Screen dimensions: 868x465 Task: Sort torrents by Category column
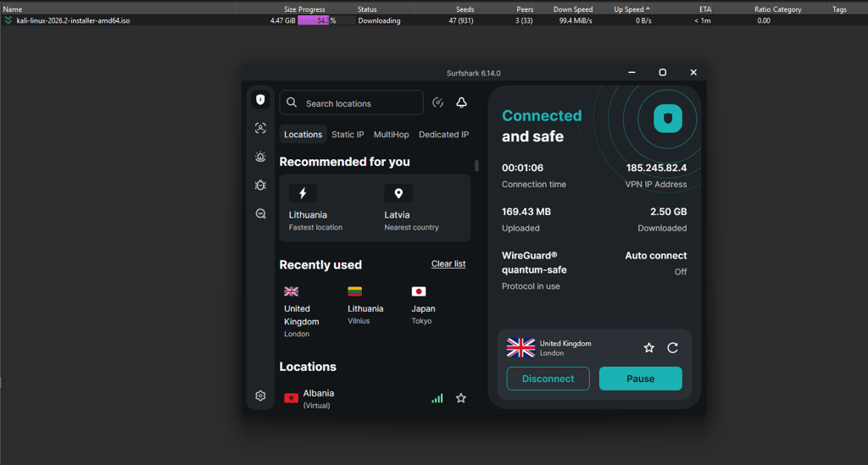(801, 9)
